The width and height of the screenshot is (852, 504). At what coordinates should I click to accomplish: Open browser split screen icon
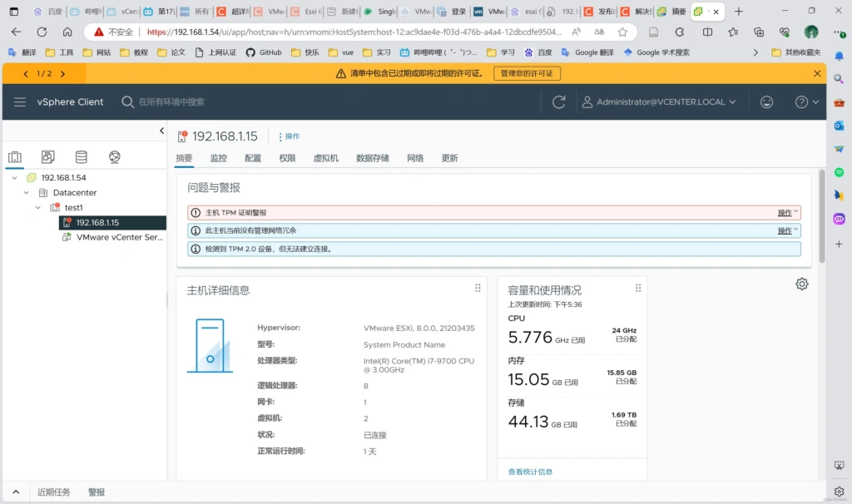(707, 32)
